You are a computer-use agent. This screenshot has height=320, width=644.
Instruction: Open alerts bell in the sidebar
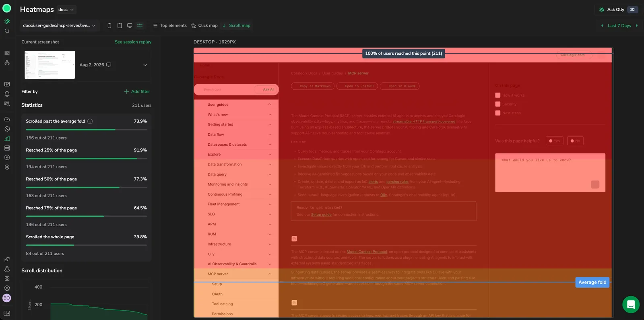7,94
